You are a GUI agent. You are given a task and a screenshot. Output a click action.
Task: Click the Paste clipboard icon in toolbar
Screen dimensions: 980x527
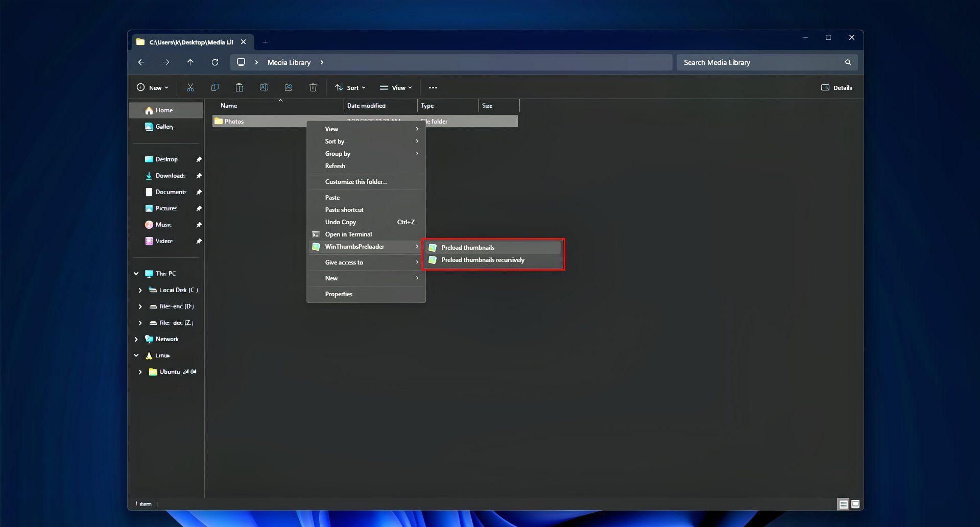(x=239, y=88)
